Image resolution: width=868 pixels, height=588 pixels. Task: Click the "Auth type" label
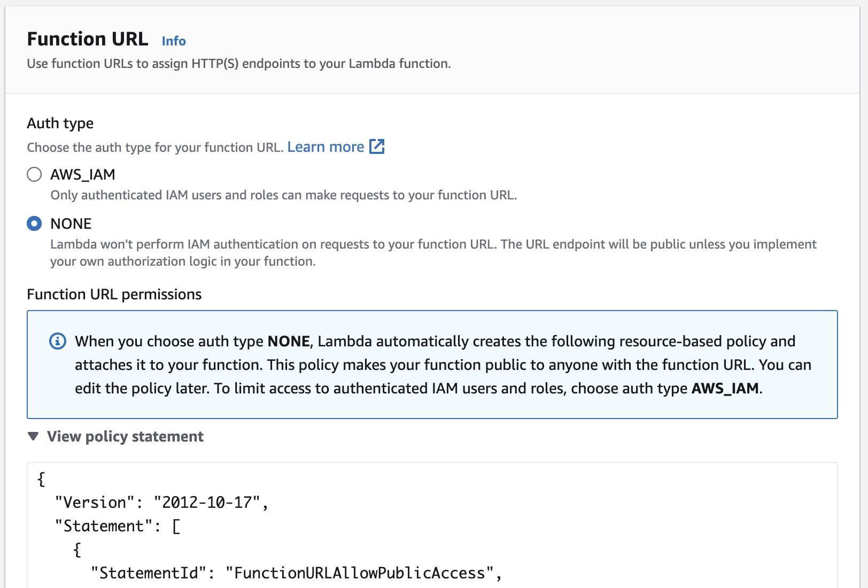click(60, 123)
